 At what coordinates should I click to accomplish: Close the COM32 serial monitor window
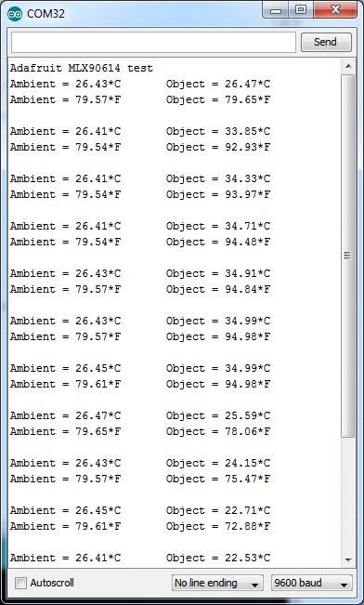(x=334, y=10)
